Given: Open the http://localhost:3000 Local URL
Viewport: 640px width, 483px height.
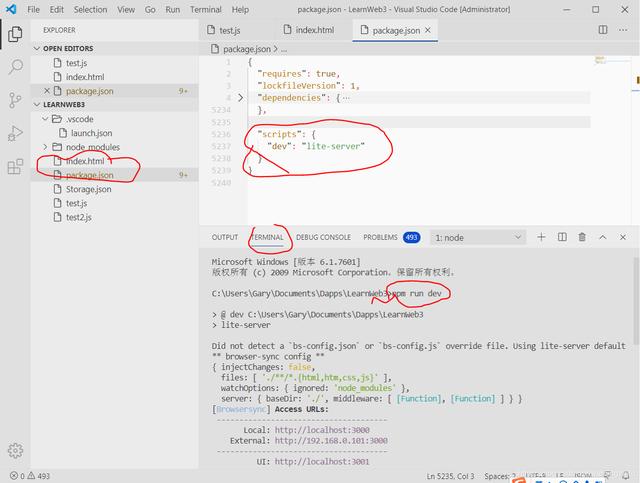Looking at the screenshot, I should point(322,430).
